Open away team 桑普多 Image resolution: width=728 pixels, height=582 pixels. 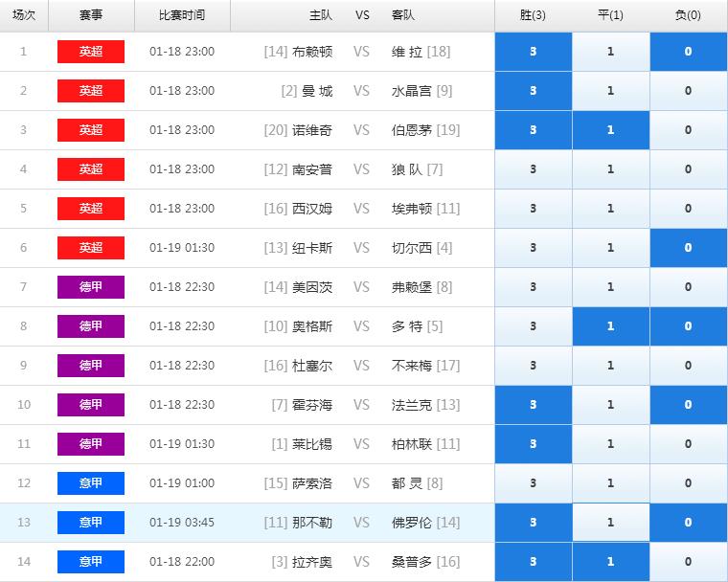point(412,561)
